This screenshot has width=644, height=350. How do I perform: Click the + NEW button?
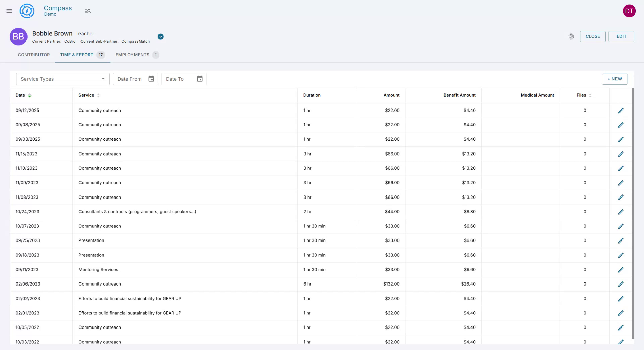[615, 79]
